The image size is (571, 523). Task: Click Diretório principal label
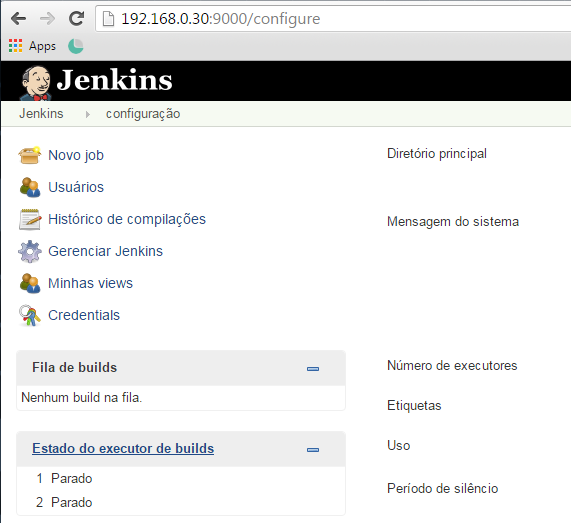coord(437,154)
